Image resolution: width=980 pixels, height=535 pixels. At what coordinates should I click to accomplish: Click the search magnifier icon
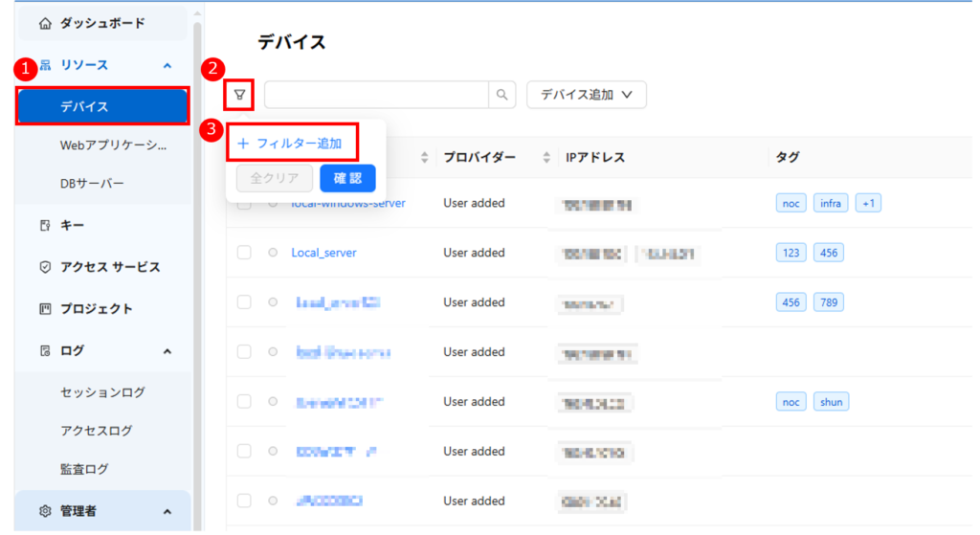pos(501,95)
